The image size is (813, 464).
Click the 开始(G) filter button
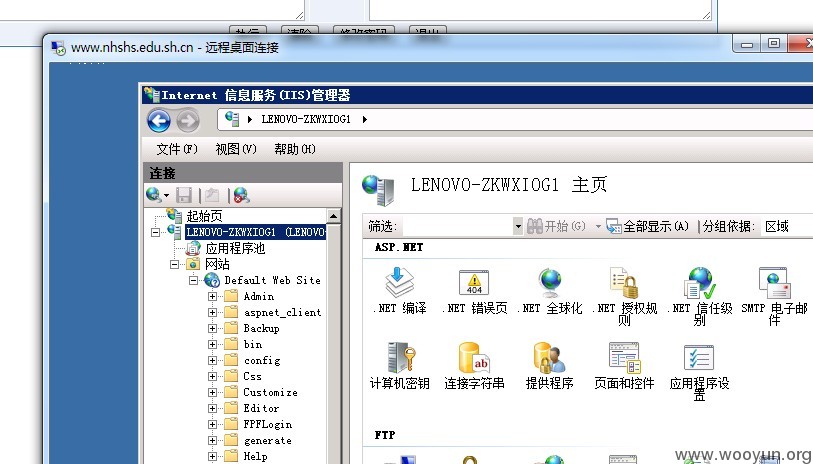[556, 226]
